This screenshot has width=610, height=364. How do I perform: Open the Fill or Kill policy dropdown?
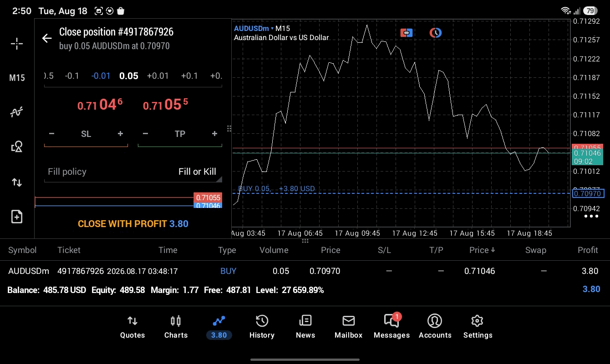133,172
